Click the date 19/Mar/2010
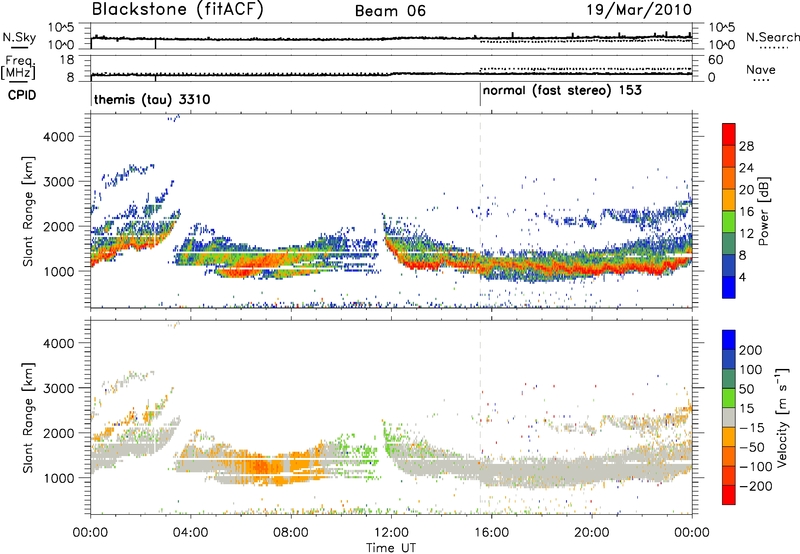 (639, 10)
